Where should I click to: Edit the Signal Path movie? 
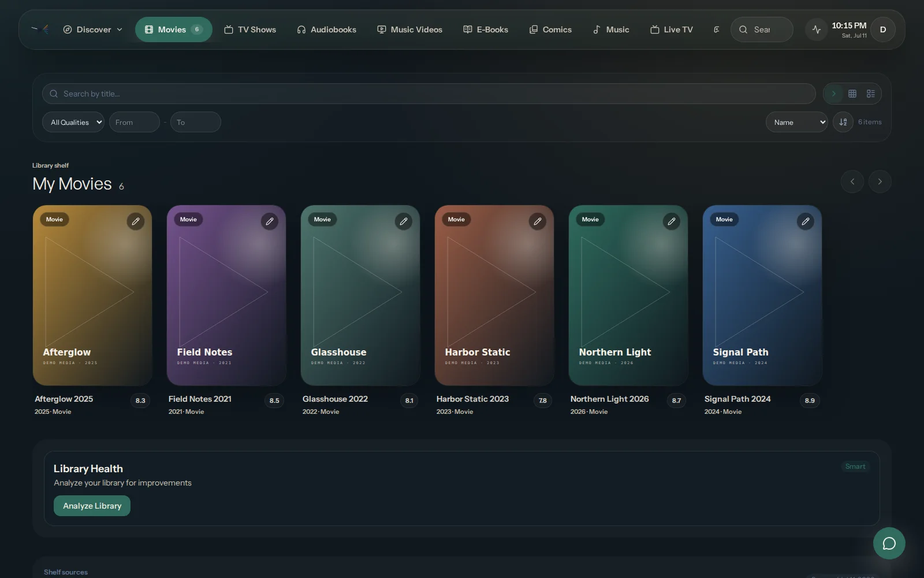pyautogui.click(x=806, y=221)
